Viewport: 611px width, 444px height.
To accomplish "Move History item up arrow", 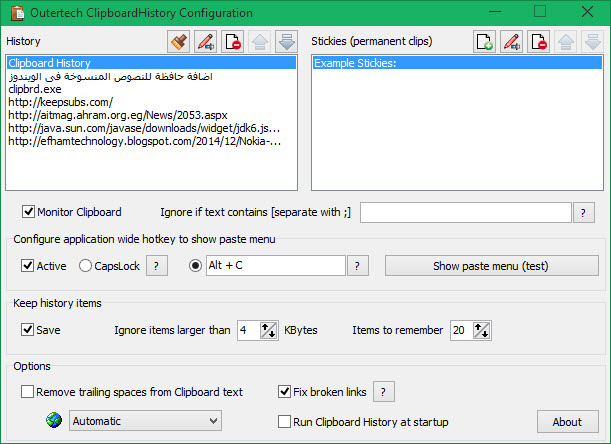I will coord(260,41).
